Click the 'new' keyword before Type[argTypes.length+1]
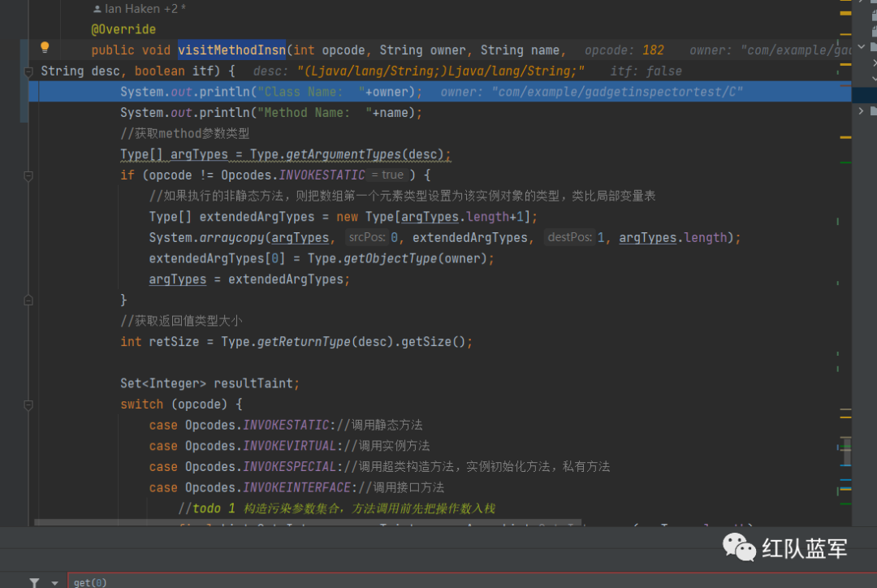The height and width of the screenshot is (588, 877). pos(347,217)
